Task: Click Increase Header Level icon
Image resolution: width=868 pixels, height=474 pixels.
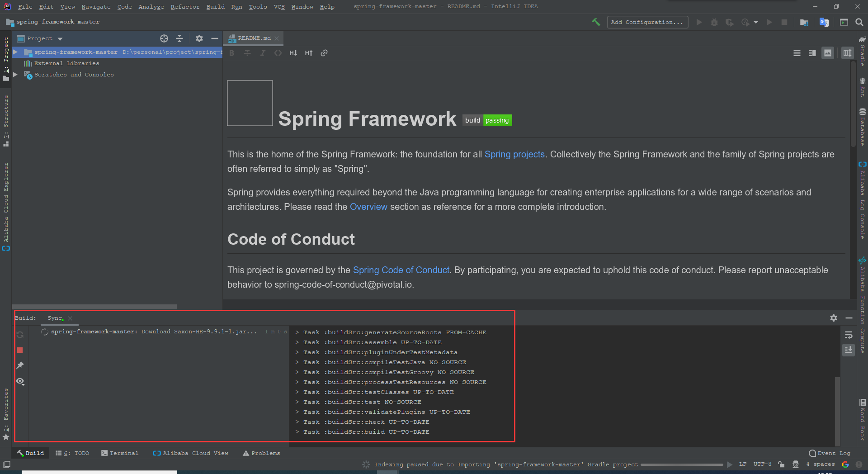Action: coord(309,53)
